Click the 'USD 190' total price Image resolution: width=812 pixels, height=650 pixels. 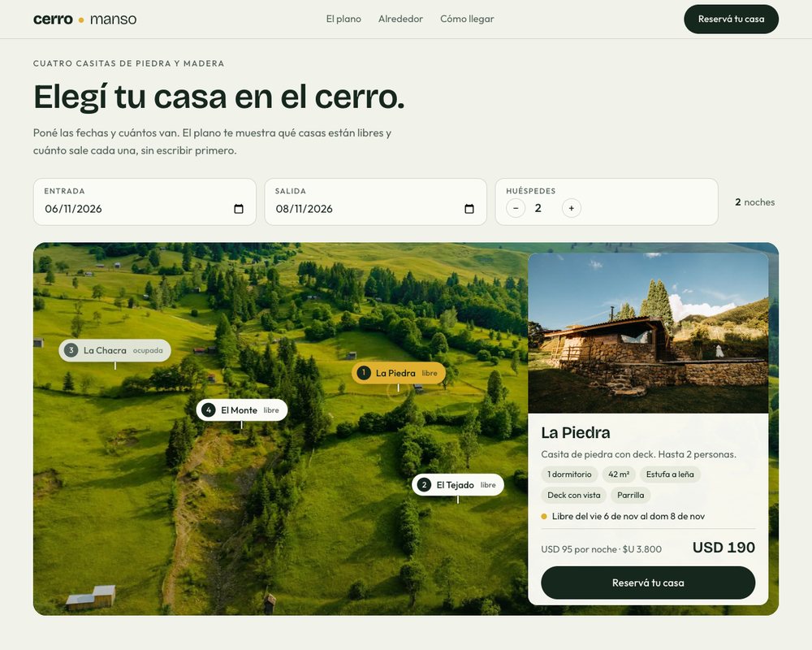[x=723, y=548]
